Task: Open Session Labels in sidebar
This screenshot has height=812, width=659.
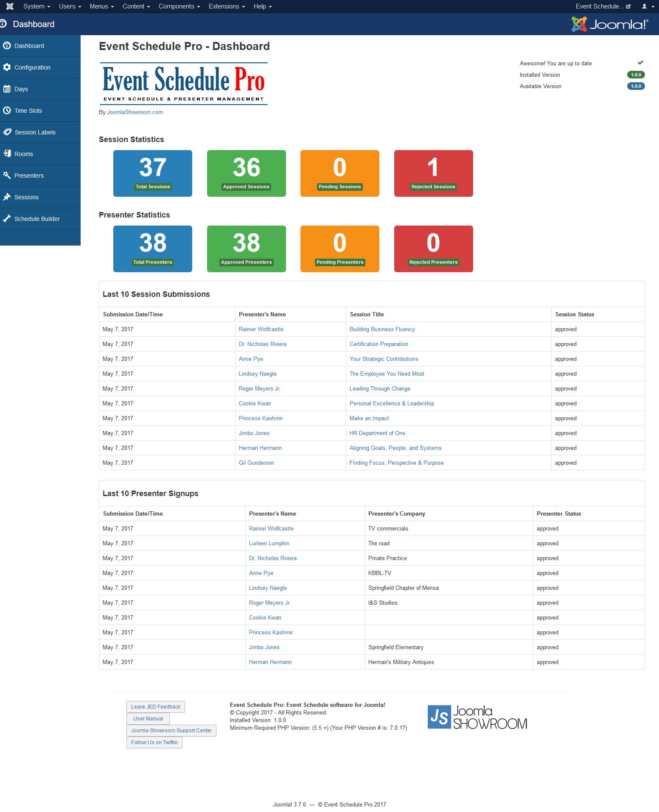Action: pos(40,132)
